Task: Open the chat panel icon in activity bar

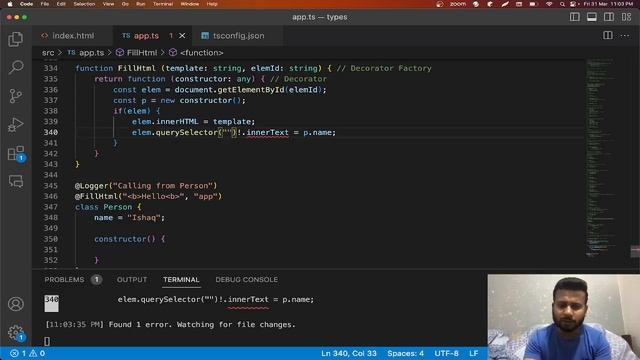Action: point(16,181)
